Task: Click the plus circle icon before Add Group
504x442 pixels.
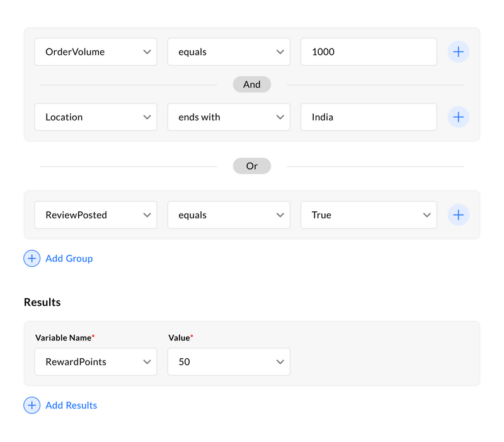Action: click(32, 259)
